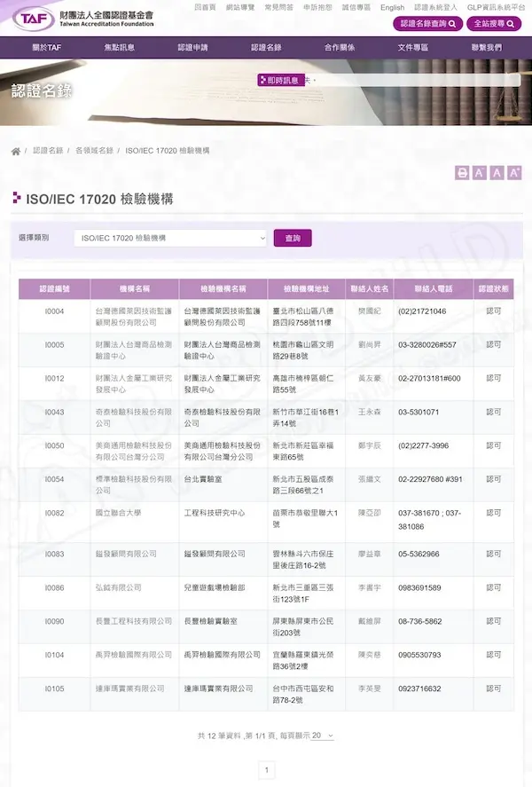The image size is (532, 787).
Task: Open the 選擇類別 category dropdown
Action: pyautogui.click(x=170, y=238)
